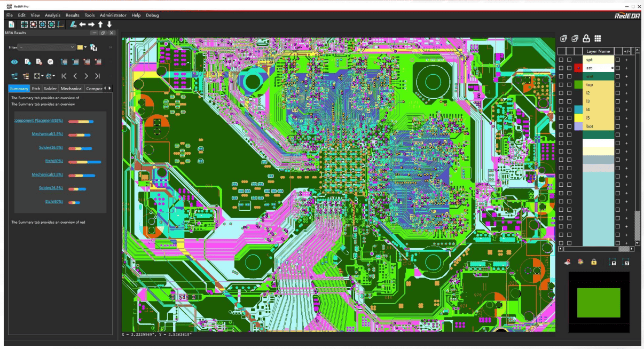644x349 pixels.
Task: Click the yellow padlock below layer list
Action: (593, 262)
